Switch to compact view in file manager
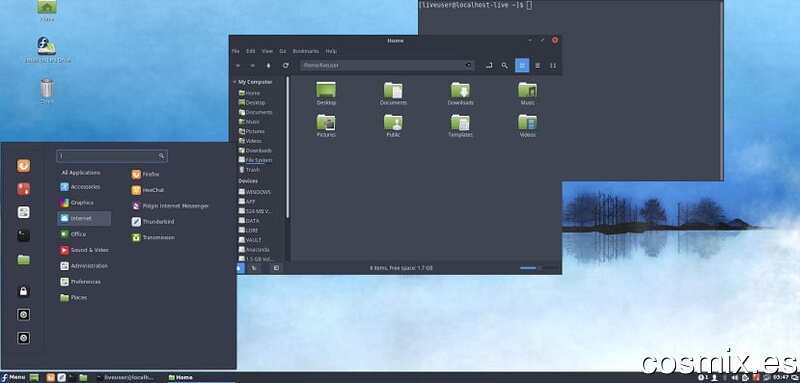The image size is (800, 383). [553, 65]
